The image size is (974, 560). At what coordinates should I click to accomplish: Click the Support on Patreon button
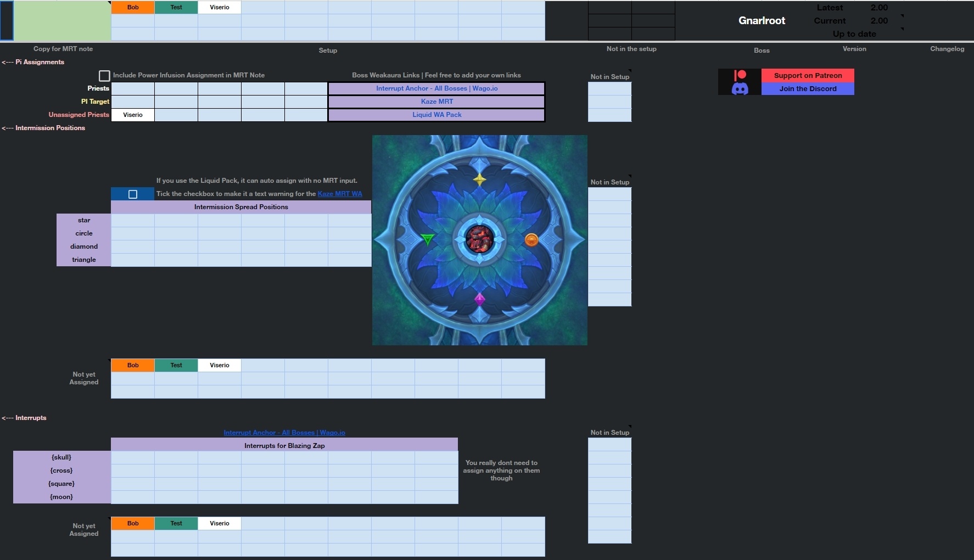pos(807,75)
